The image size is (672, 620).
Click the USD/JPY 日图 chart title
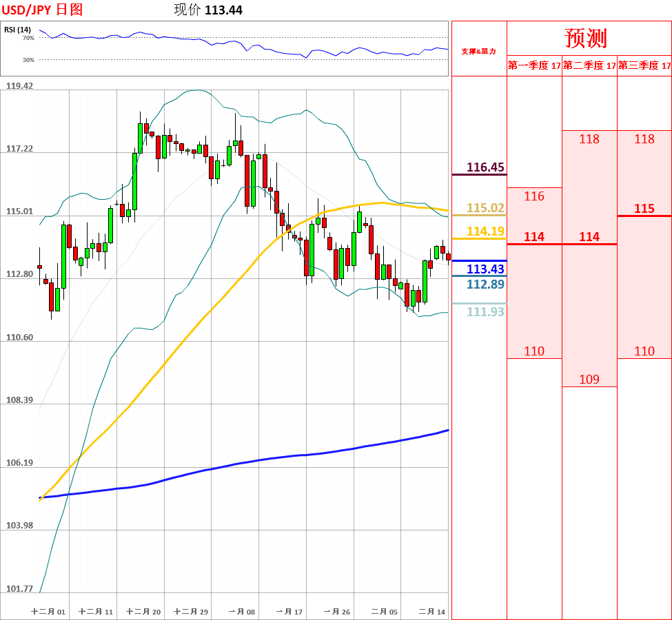pyautogui.click(x=42, y=10)
